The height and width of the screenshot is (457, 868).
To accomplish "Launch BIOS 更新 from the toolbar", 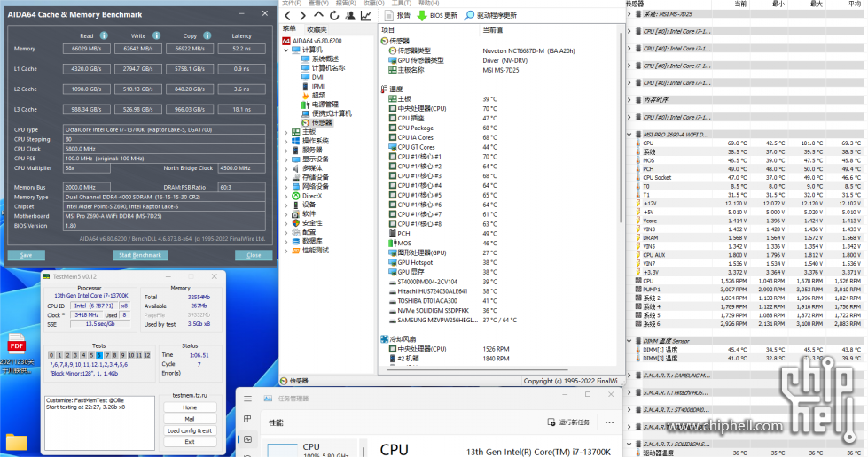I will [437, 15].
